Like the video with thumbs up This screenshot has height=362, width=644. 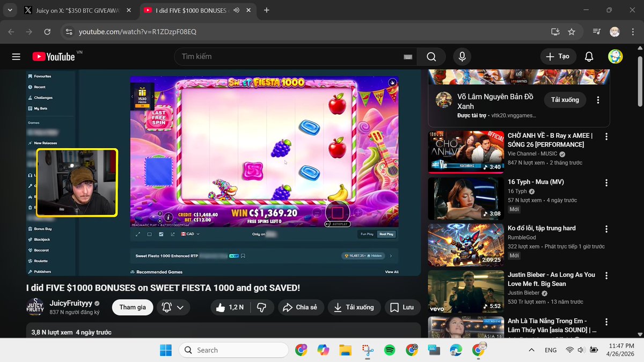(230, 307)
